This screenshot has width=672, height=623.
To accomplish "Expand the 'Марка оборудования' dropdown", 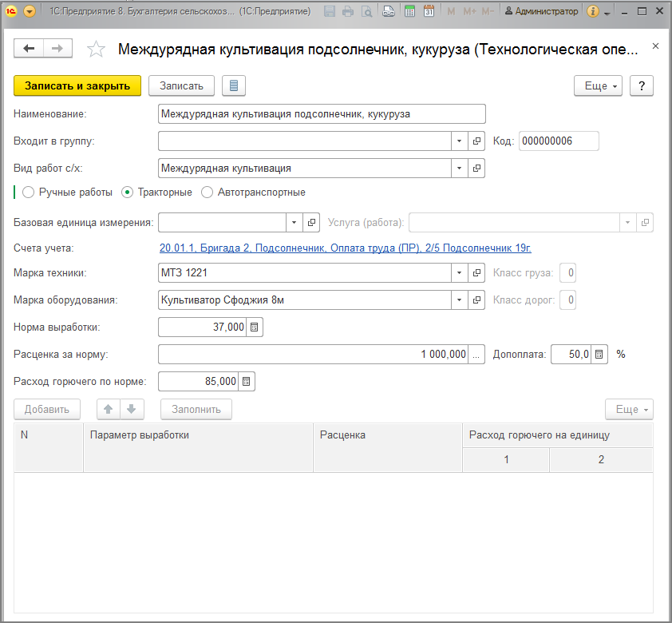I will click(460, 300).
